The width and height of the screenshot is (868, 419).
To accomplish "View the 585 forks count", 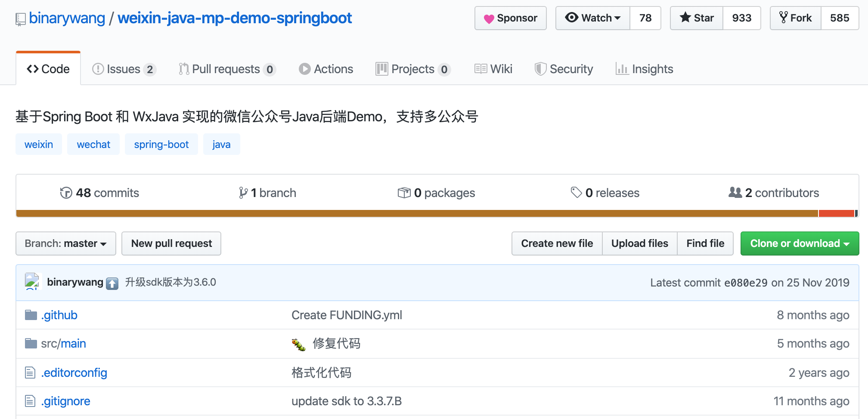I will coord(840,18).
